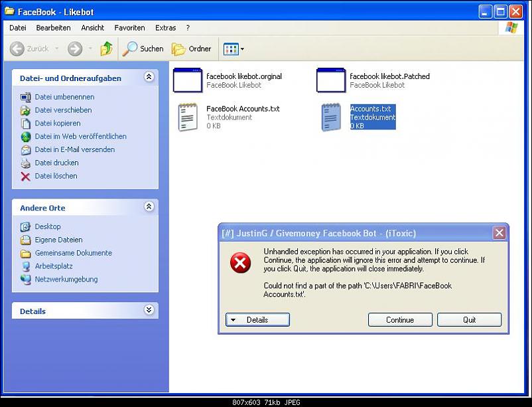Open Eigene Dateien folder icon
Screen dimensions: 532x407
[x=25, y=240]
